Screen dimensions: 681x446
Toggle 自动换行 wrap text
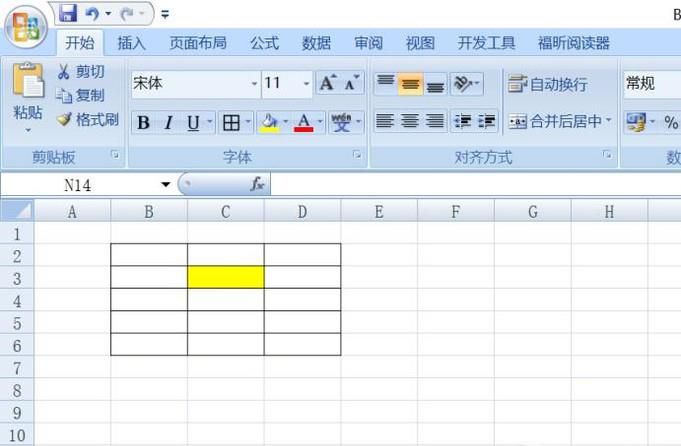(548, 84)
